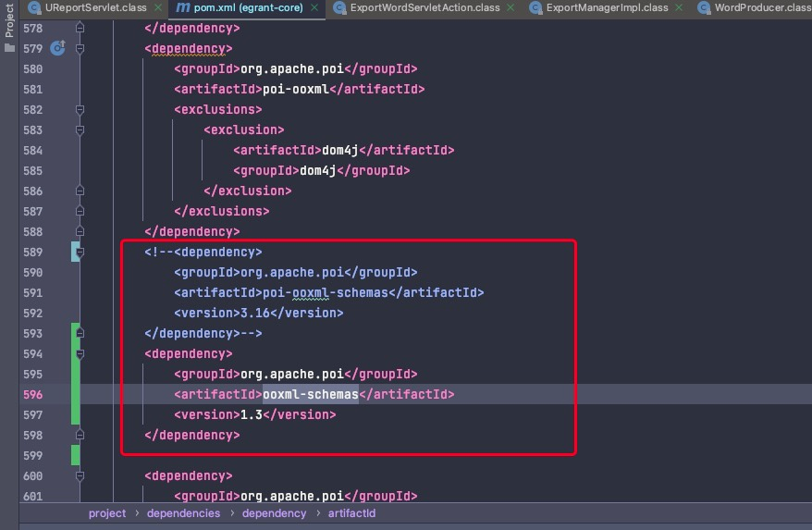
Task: Switch to the ExportManagerImpl.class tab
Action: point(607,7)
